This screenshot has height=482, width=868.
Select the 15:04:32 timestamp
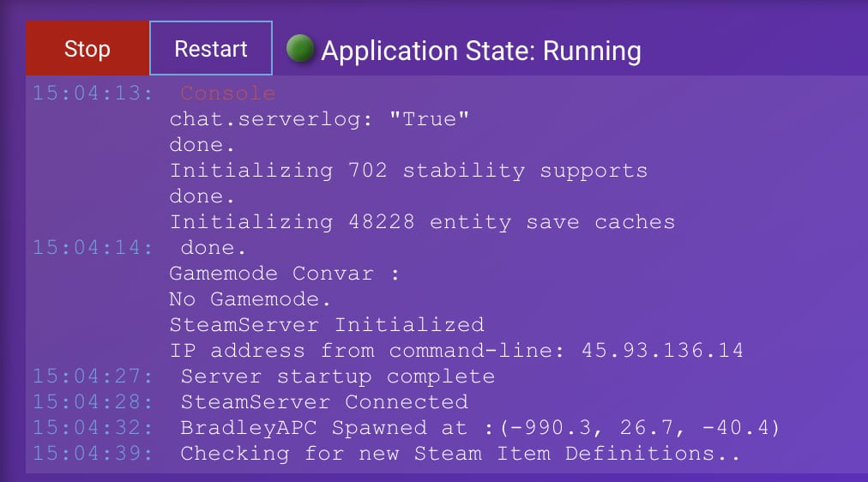point(93,427)
